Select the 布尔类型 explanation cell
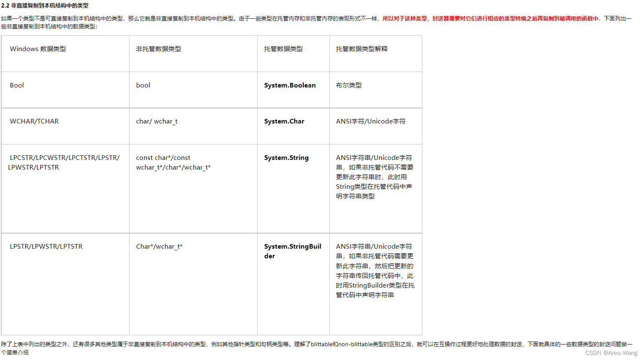644x360 pixels. [x=349, y=85]
